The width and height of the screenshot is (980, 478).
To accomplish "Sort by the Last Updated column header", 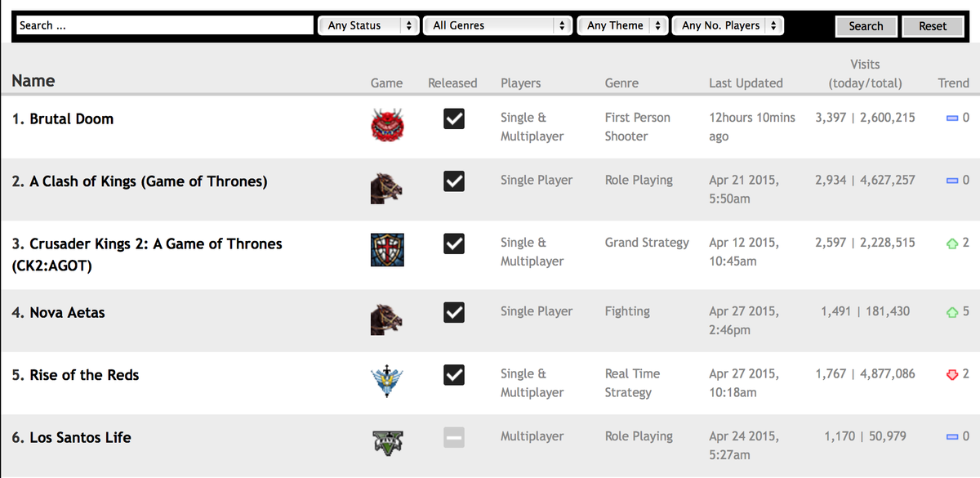I will 746,83.
